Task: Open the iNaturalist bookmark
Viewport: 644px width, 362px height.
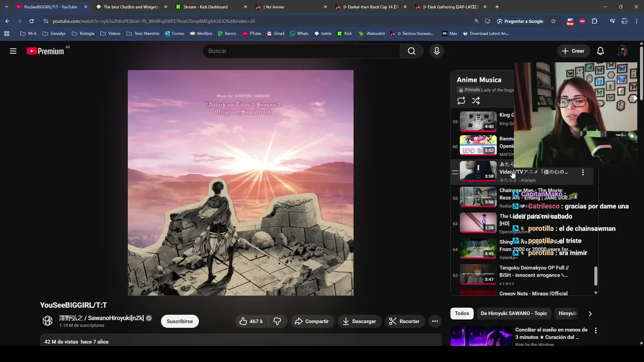Action: tap(371, 34)
